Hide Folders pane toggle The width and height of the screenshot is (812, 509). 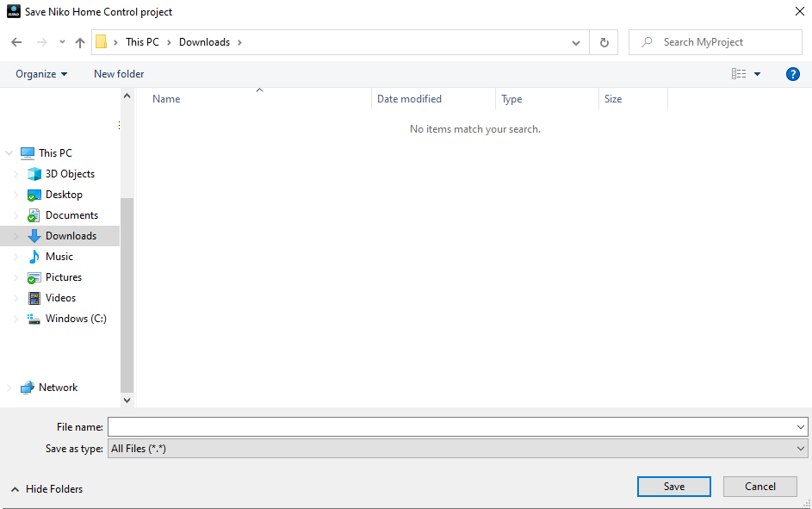tap(47, 489)
